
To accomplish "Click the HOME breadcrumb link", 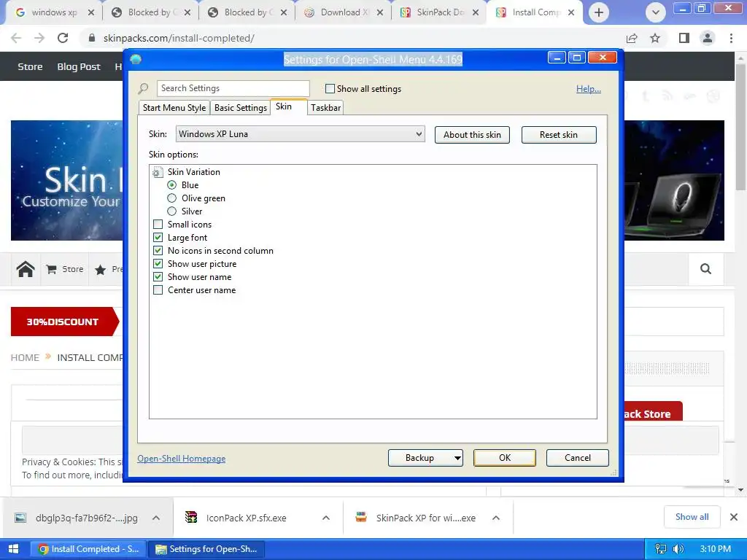I will click(x=25, y=357).
